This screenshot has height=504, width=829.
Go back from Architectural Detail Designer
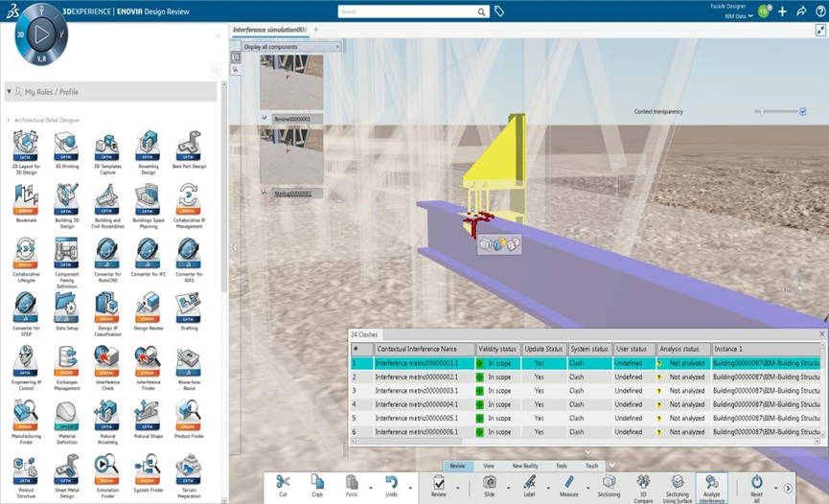click(9, 120)
